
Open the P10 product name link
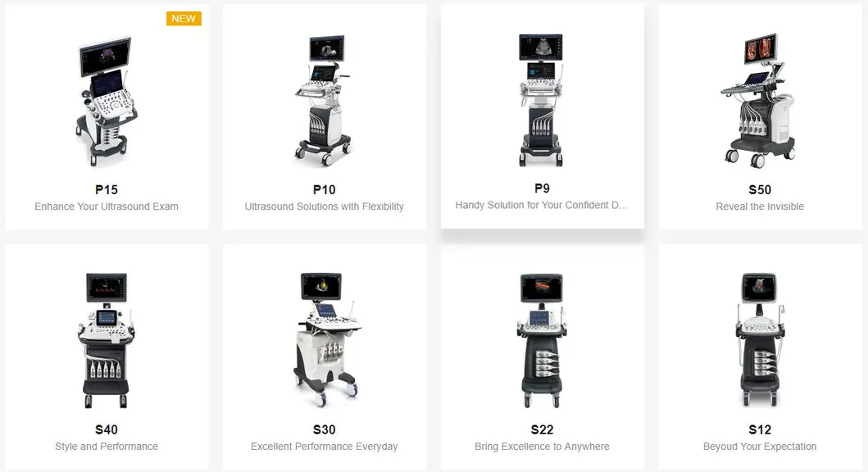[325, 190]
